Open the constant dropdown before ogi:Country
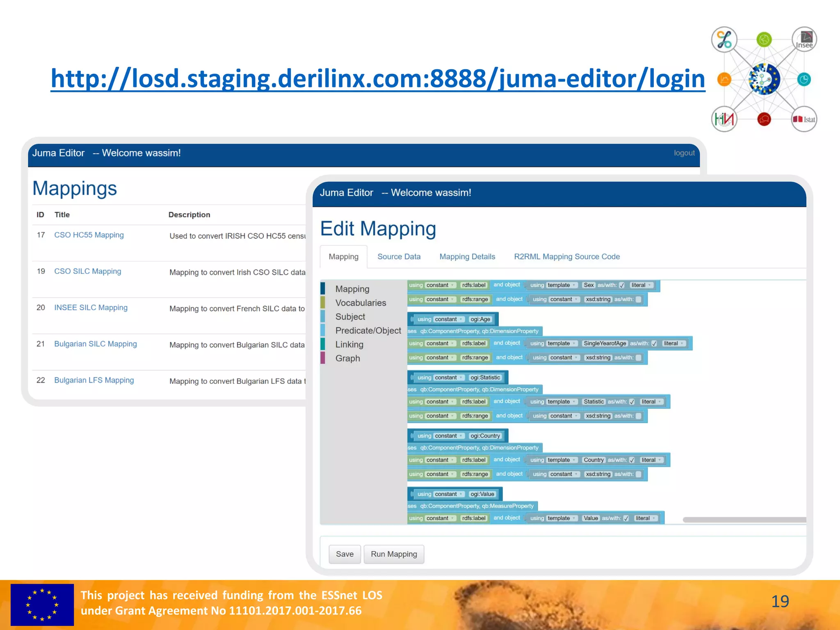 [449, 436]
